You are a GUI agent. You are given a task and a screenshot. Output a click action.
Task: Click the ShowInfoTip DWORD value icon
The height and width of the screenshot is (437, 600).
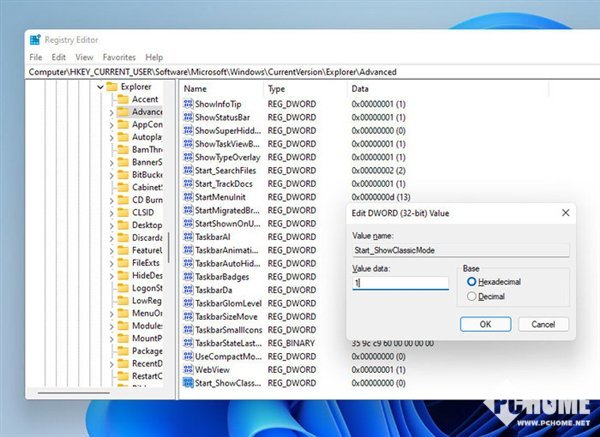tap(188, 104)
